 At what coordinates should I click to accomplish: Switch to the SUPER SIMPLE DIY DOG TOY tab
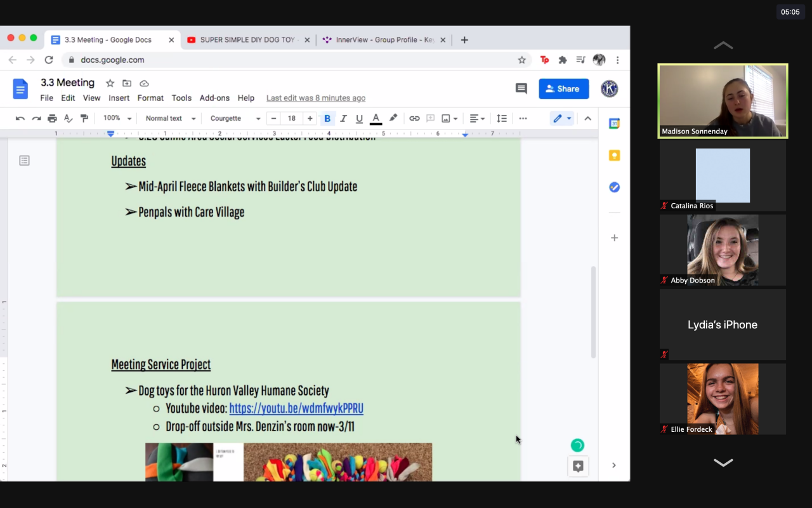247,39
